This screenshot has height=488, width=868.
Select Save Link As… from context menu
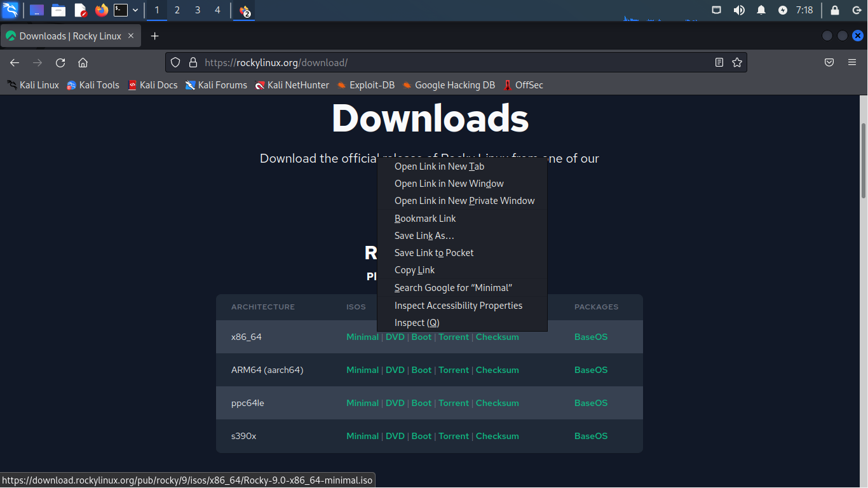pos(462,236)
